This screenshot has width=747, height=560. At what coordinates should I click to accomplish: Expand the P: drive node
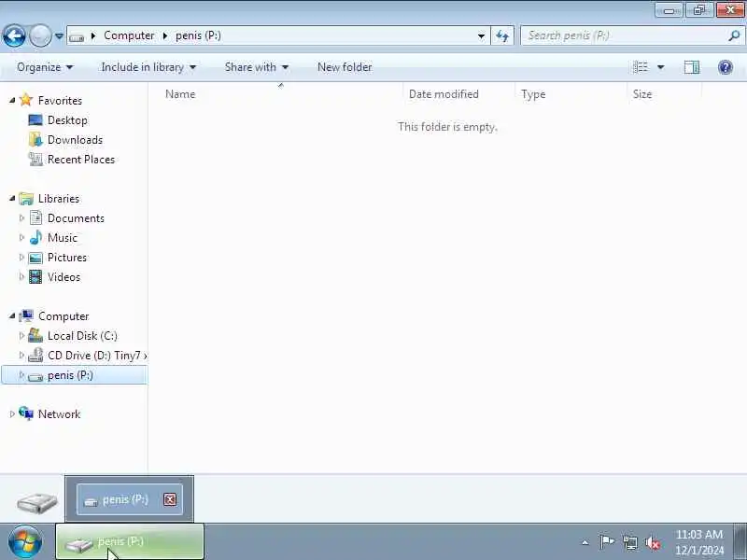coord(21,375)
